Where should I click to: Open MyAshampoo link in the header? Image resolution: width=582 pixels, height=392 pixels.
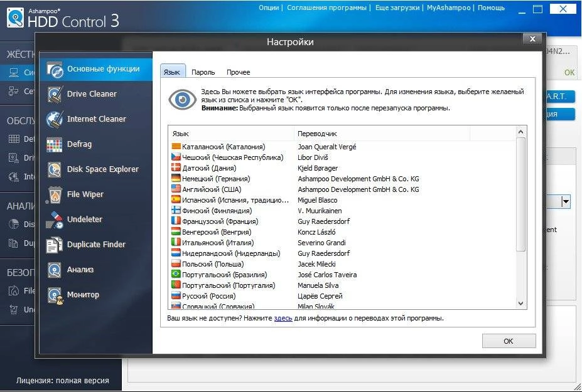coord(448,8)
